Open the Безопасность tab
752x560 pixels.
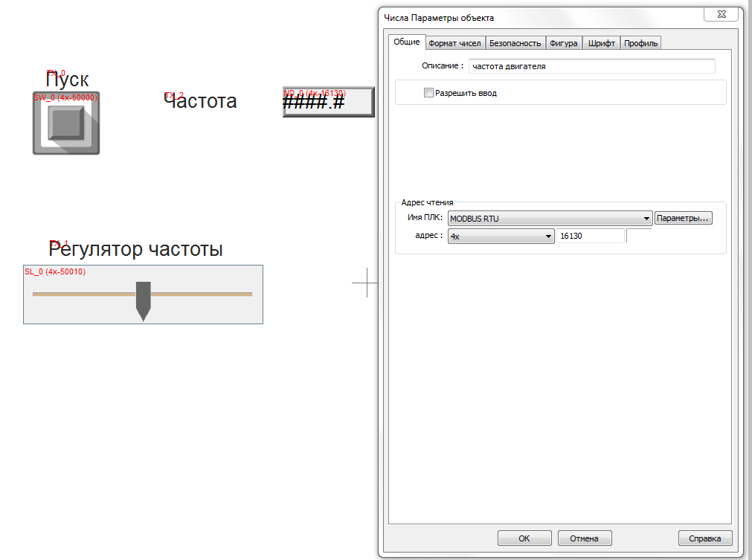(x=515, y=43)
